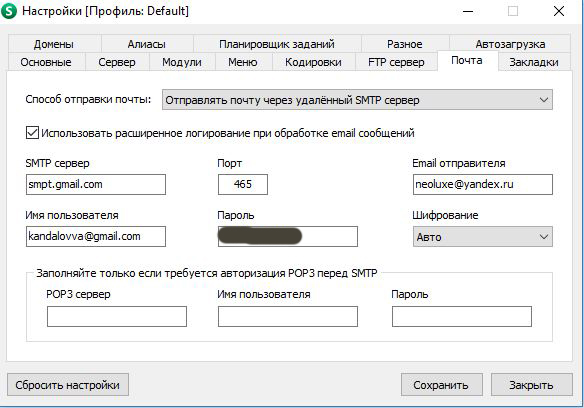Select the Разное tab
584x408 pixels.
click(405, 44)
